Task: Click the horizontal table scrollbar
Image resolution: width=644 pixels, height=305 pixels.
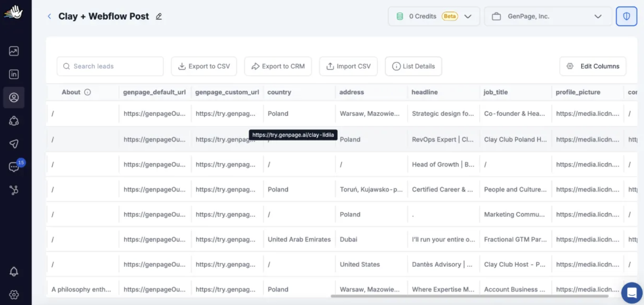Action: tap(469, 296)
